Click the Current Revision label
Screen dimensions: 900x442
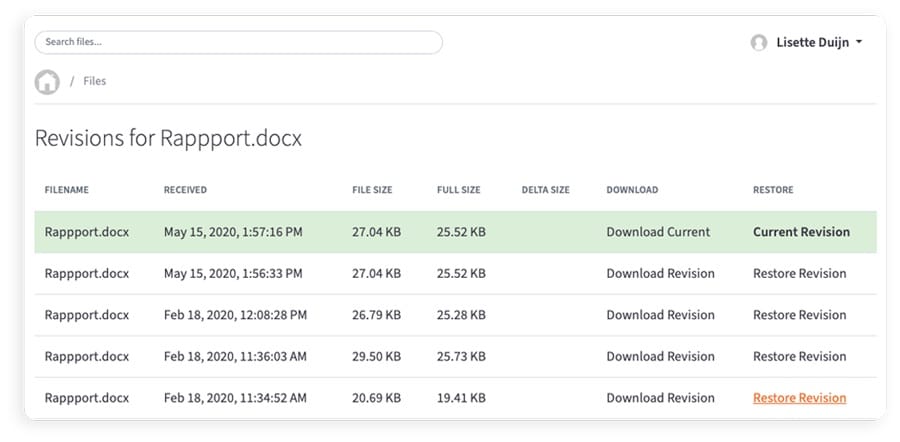tap(801, 232)
